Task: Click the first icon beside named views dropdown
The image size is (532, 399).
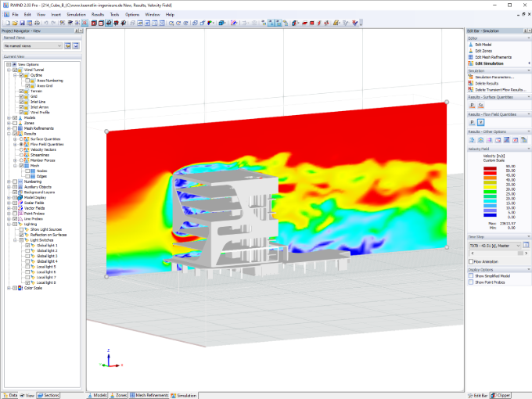Action: tap(67, 45)
